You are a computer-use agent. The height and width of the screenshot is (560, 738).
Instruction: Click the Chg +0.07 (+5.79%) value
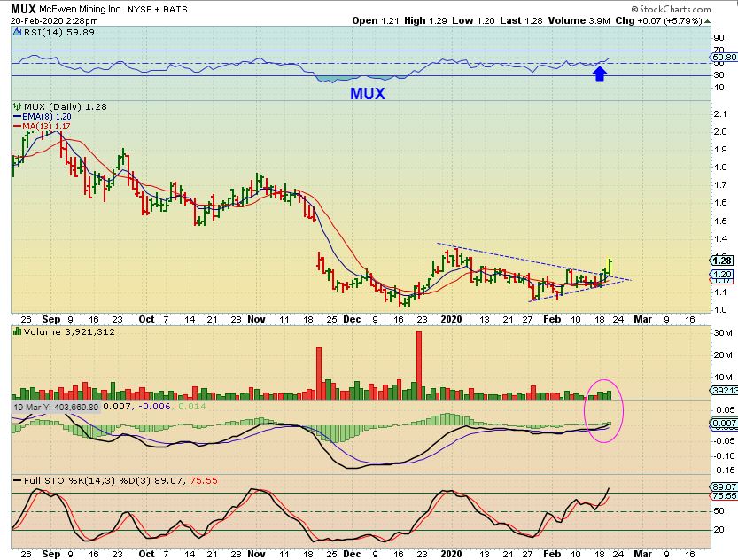click(658, 20)
